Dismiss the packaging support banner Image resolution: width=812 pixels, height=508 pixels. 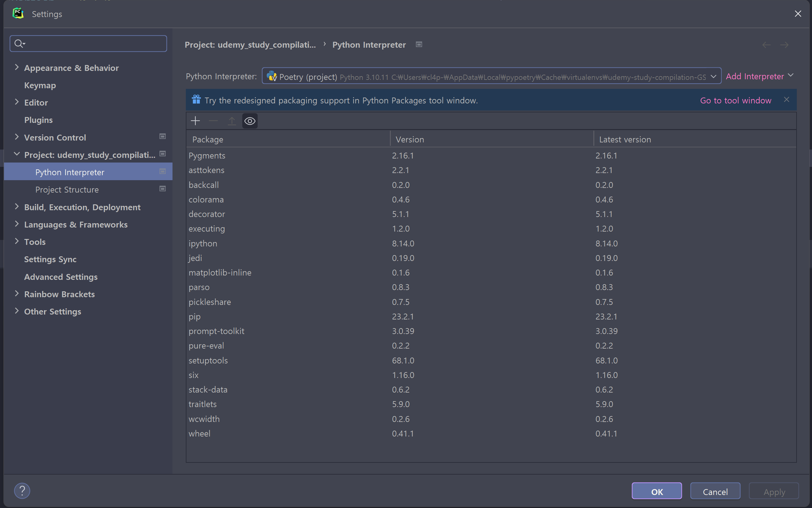[787, 99]
